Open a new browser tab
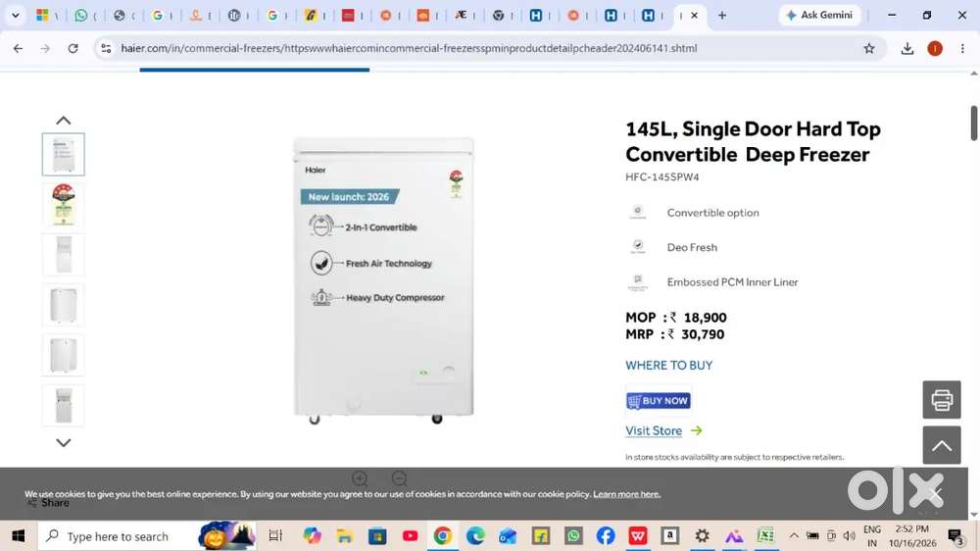Screen dimensions: 980x551 click(x=722, y=15)
